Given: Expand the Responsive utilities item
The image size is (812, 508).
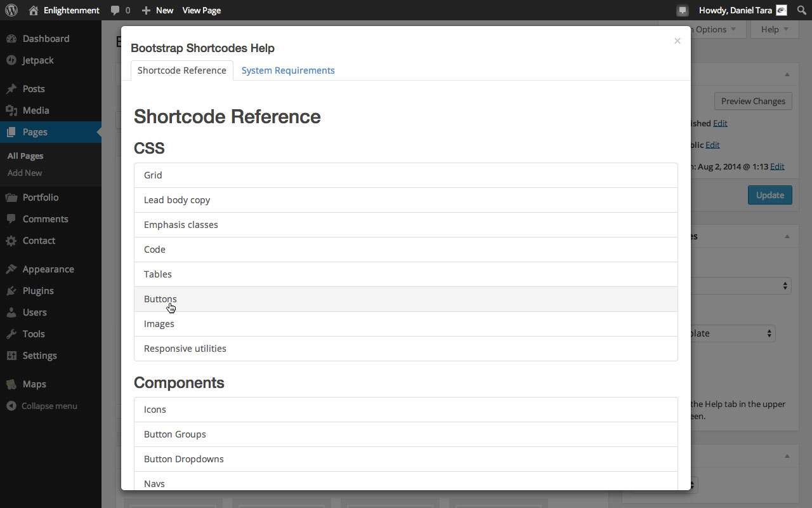Looking at the screenshot, I should point(406,349).
